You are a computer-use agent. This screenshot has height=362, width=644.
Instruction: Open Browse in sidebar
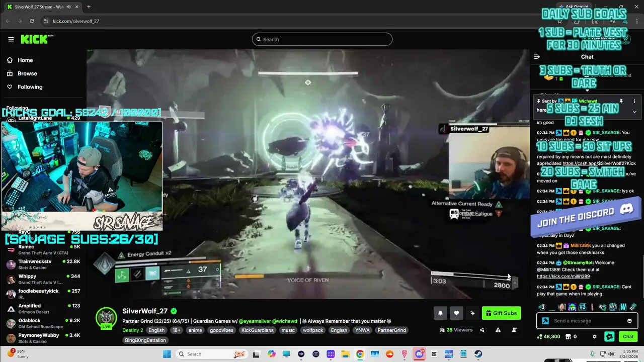pyautogui.click(x=22, y=73)
